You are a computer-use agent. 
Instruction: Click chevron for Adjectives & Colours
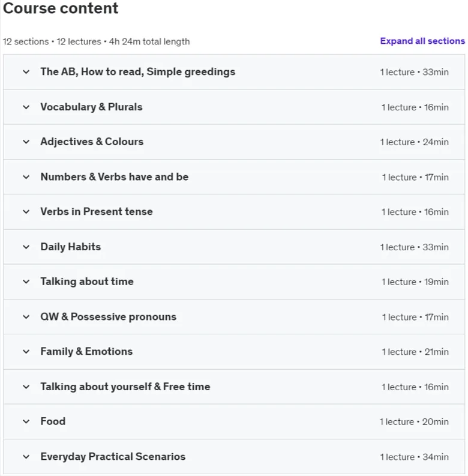pos(26,142)
